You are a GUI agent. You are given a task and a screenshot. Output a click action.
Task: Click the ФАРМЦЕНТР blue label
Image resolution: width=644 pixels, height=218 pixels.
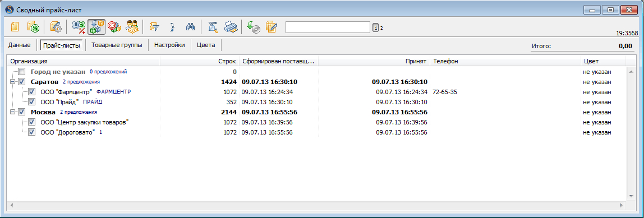[x=113, y=92]
